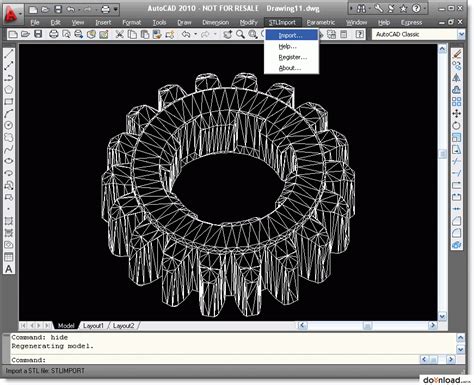Viewport: 474px width, 385px height.
Task: Choose Register... from the STLImport menu
Action: coord(292,57)
